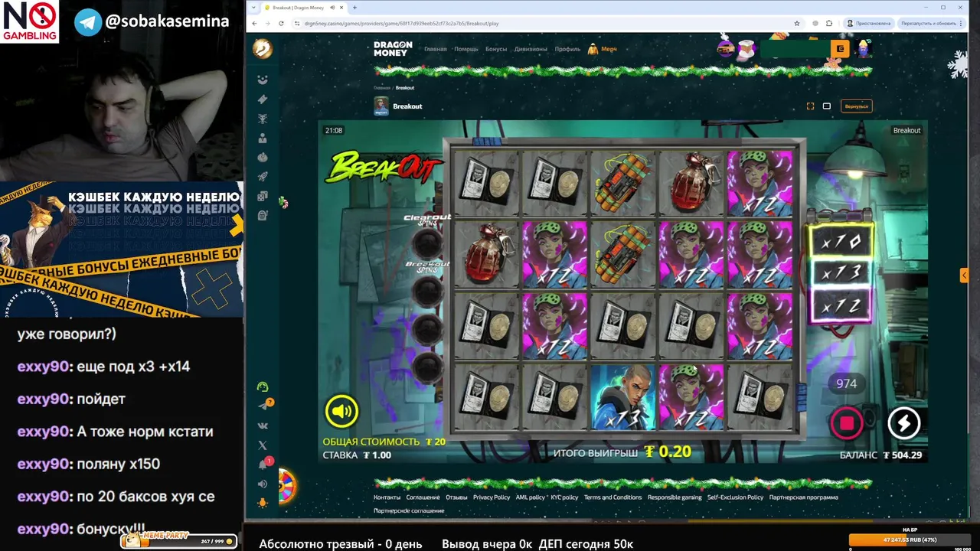
Task: Open the Контакты footer link
Action: (x=387, y=497)
